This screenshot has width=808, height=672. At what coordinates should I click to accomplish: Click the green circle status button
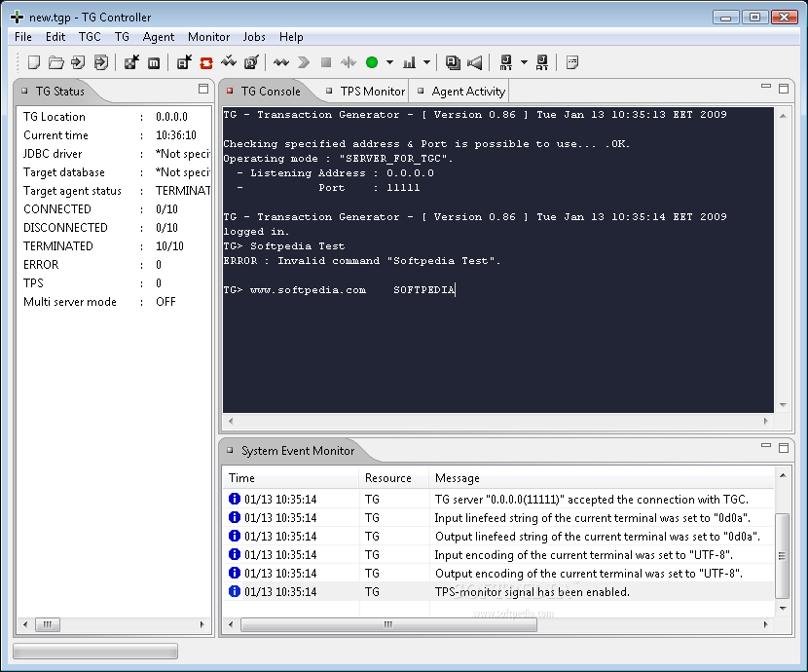point(372,63)
